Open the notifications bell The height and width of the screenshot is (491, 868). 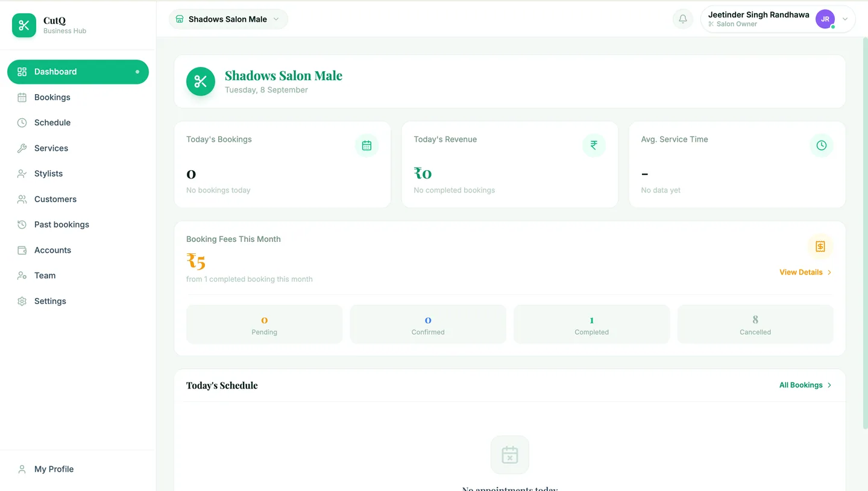click(683, 19)
